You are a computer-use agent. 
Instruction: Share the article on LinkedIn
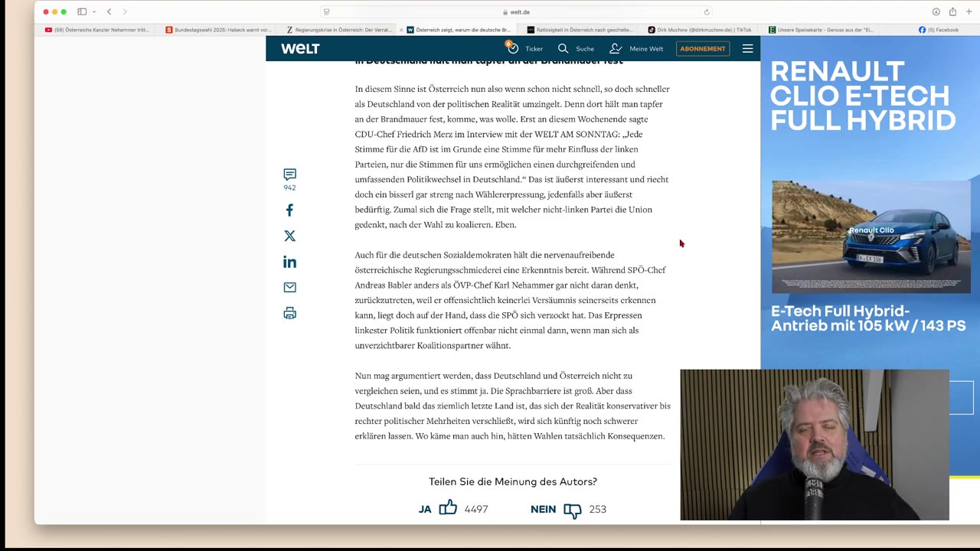click(289, 262)
